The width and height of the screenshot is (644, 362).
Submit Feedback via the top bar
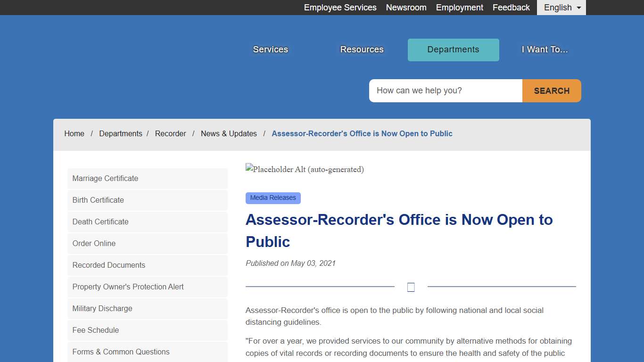511,7
